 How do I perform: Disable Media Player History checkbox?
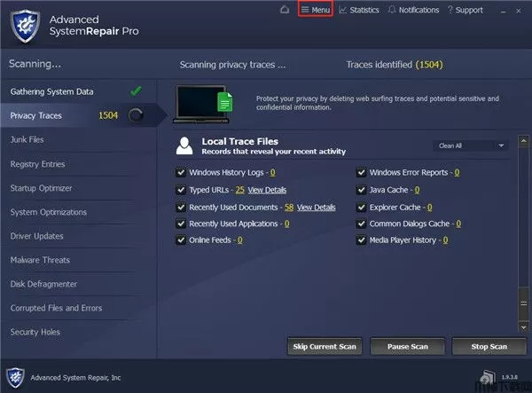pos(362,240)
